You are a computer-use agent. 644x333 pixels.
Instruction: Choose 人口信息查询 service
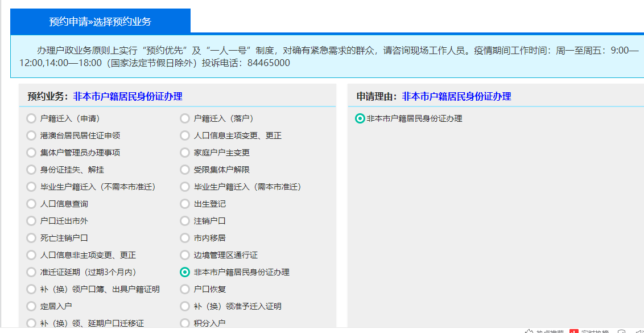[30, 204]
